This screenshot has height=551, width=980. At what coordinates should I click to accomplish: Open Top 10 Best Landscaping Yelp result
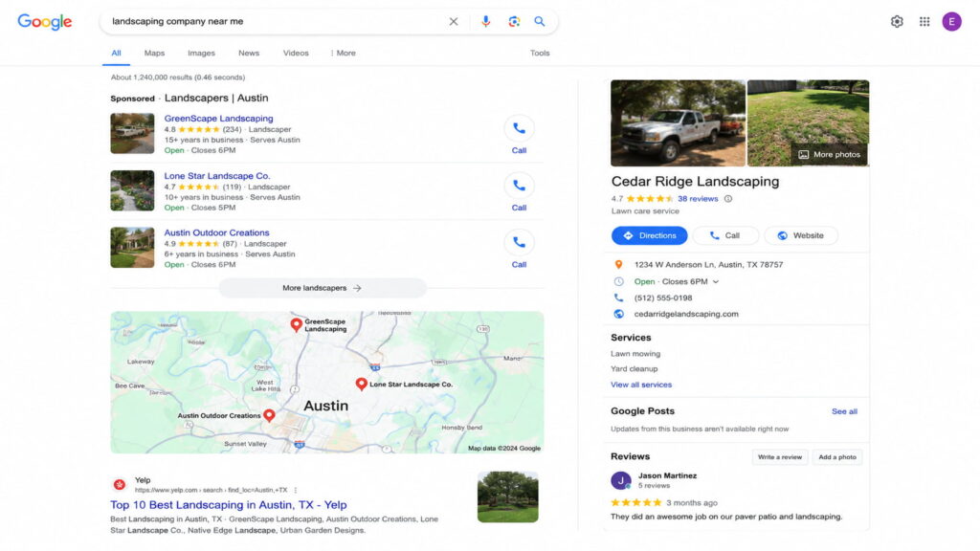click(228, 505)
